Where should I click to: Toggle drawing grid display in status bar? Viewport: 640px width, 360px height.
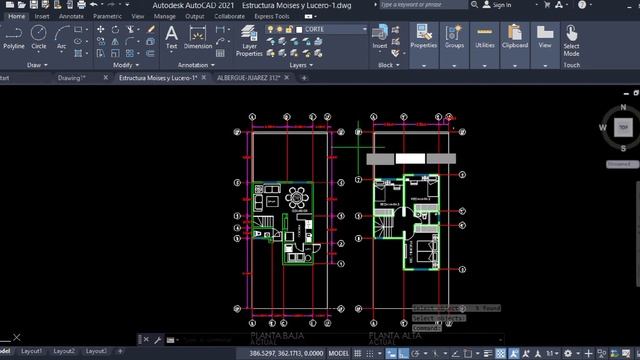coord(358,353)
